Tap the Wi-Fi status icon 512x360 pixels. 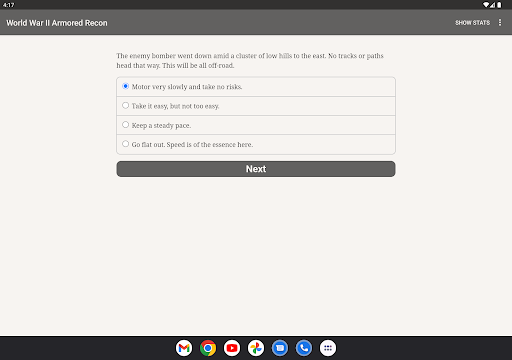pyautogui.click(x=486, y=5)
